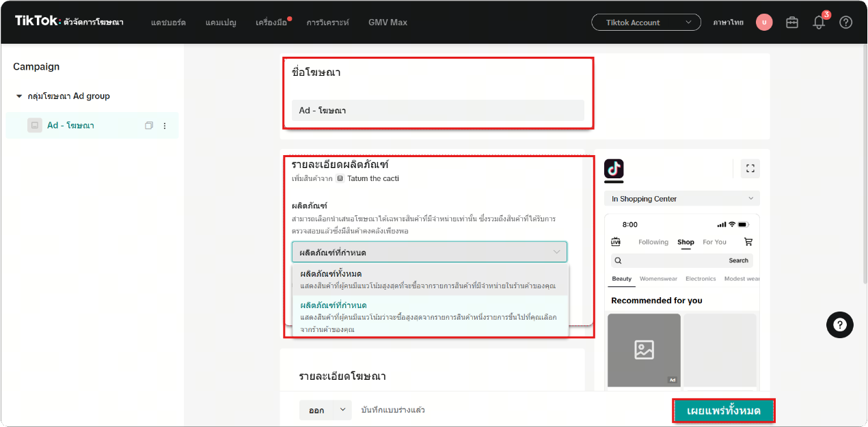The image size is (868, 427).
Task: Click the shopping cart icon in preview
Action: [748, 242]
